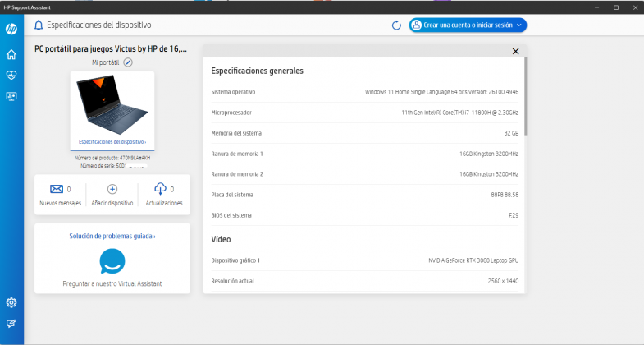Click the 'F.29' BIOS value
This screenshot has height=345, width=644.
tap(514, 215)
